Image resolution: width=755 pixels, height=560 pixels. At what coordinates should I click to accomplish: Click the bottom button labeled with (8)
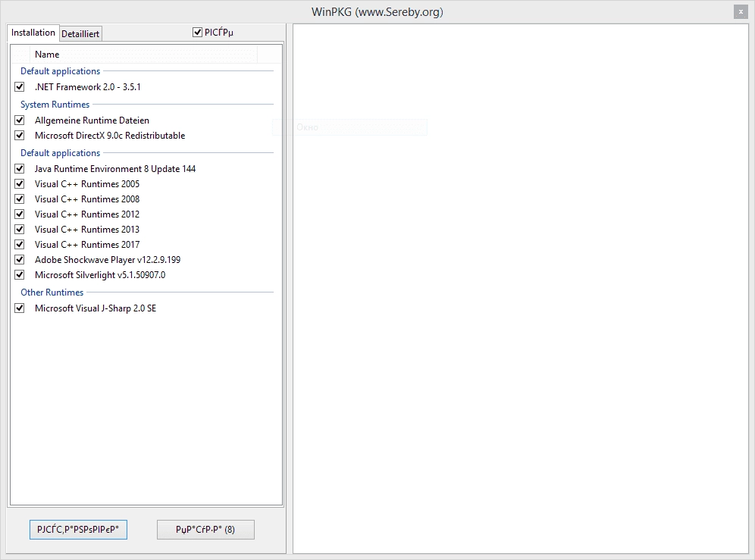point(205,530)
